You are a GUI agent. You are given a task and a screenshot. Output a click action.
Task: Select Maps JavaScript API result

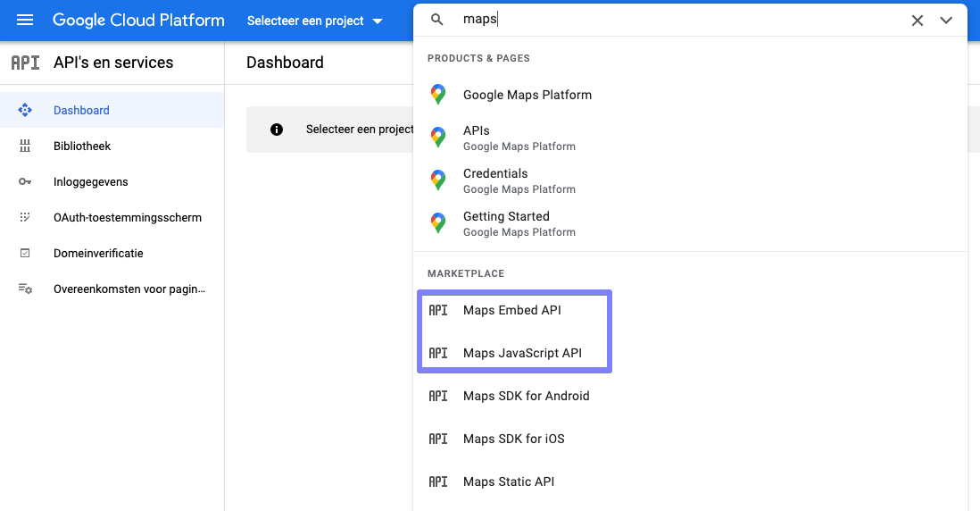522,354
